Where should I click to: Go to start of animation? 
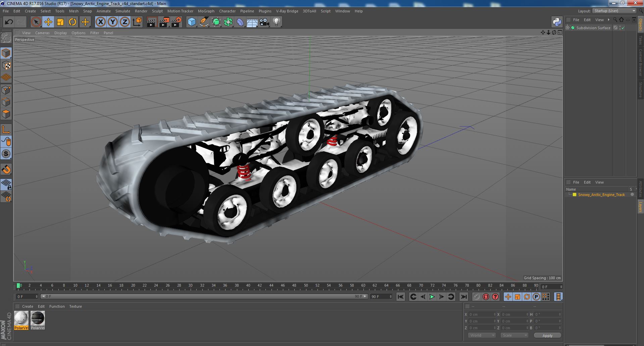coord(400,297)
